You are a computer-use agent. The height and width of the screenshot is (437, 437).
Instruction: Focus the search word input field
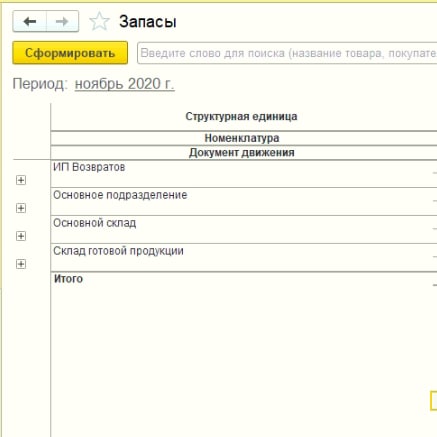[x=287, y=53]
